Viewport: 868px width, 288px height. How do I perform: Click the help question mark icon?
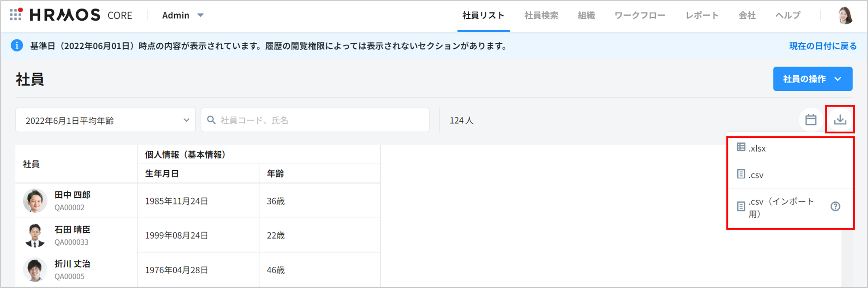[835, 207]
